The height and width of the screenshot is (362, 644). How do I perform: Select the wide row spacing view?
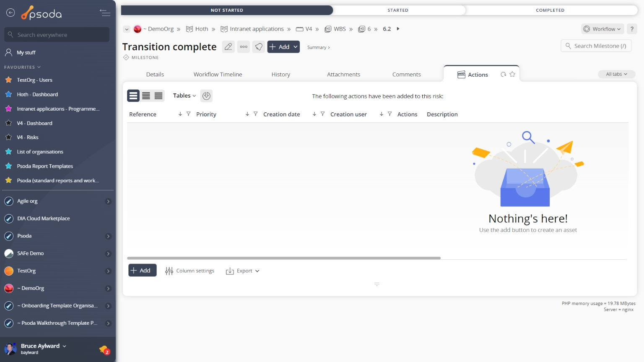click(133, 96)
